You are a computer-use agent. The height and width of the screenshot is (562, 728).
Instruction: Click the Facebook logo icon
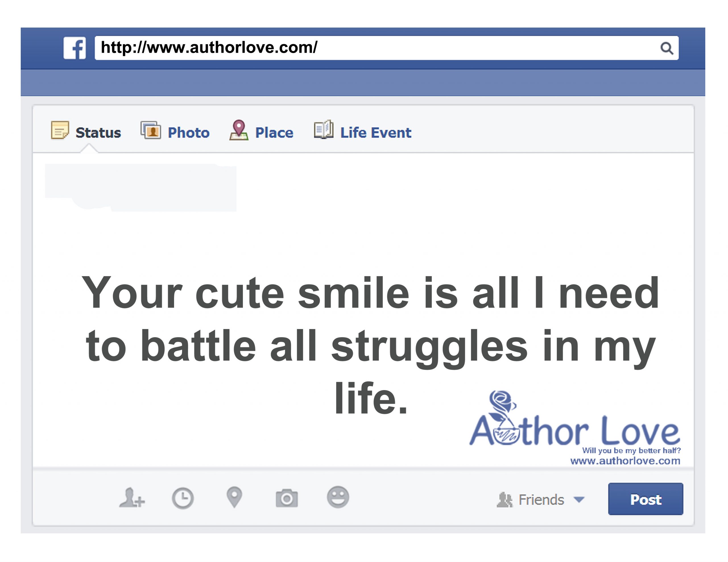point(75,48)
